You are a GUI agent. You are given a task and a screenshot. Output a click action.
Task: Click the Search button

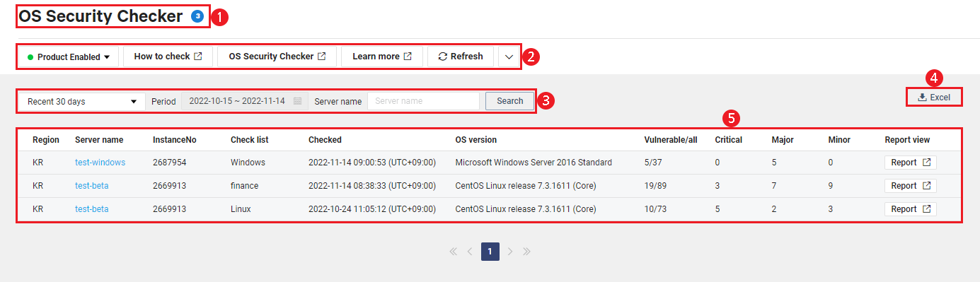[x=509, y=101]
